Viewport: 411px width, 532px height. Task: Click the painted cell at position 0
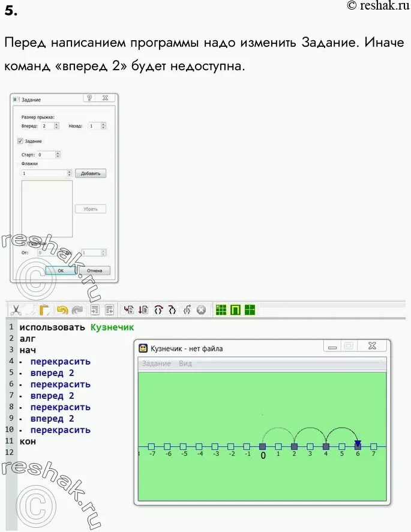[262, 446]
